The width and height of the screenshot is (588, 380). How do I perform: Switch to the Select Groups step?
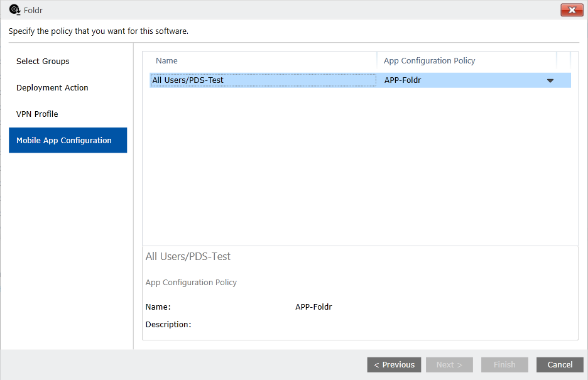43,61
